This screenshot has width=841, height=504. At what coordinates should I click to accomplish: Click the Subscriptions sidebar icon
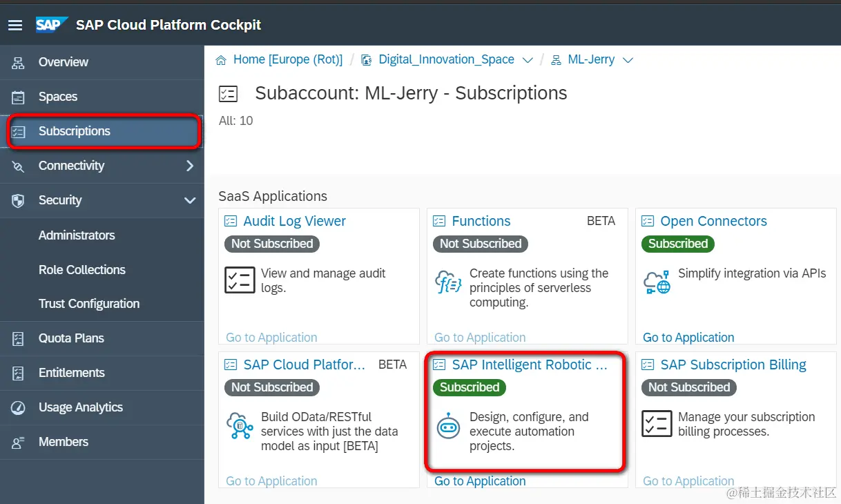[18, 132]
